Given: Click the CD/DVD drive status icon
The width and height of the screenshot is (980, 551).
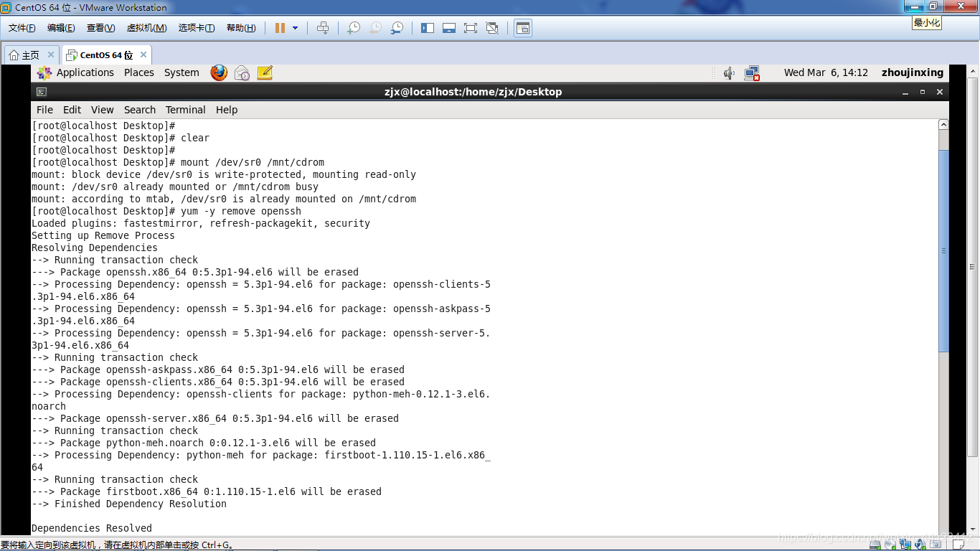Looking at the screenshot, I should point(890,545).
